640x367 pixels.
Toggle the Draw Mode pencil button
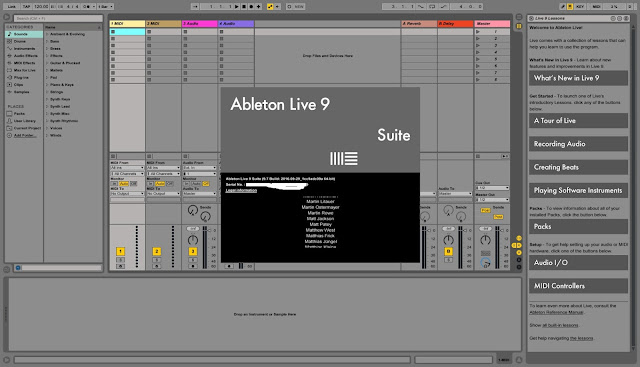point(563,7)
